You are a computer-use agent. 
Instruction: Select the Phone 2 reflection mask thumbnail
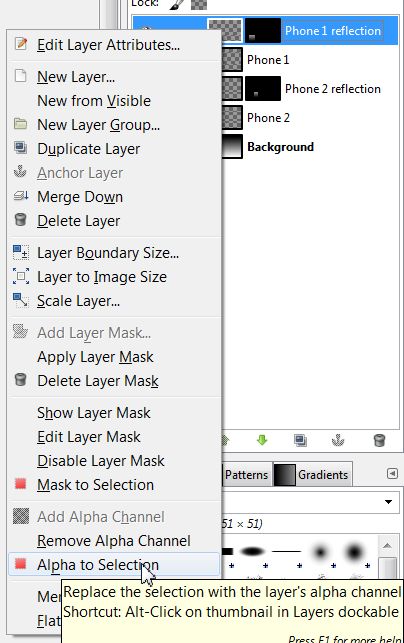pyautogui.click(x=263, y=89)
